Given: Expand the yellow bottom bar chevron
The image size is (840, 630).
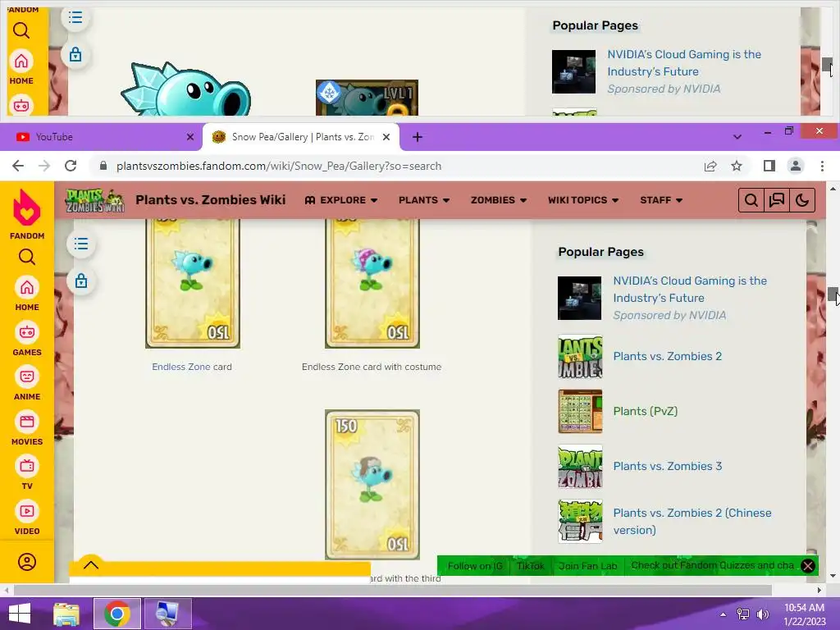Looking at the screenshot, I should coord(91,564).
